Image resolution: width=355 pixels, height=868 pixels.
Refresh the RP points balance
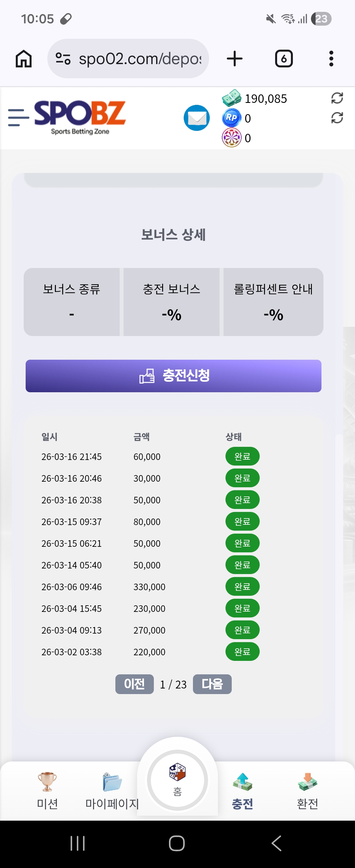tap(337, 118)
